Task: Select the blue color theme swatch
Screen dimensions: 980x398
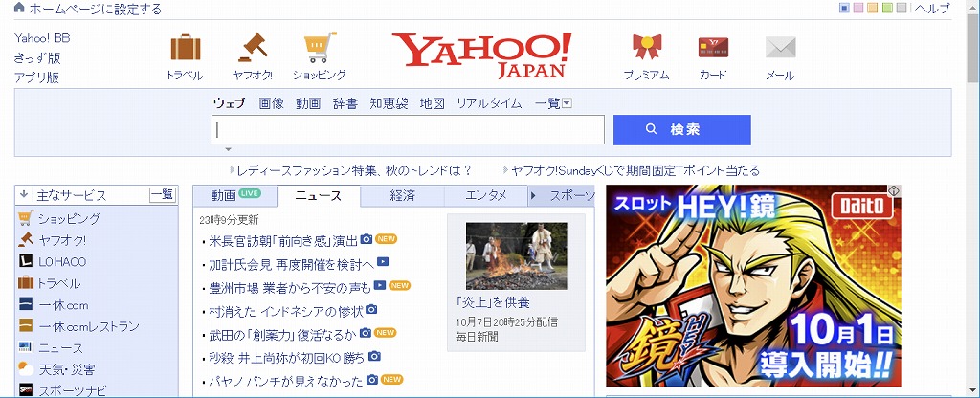Action: (845, 8)
